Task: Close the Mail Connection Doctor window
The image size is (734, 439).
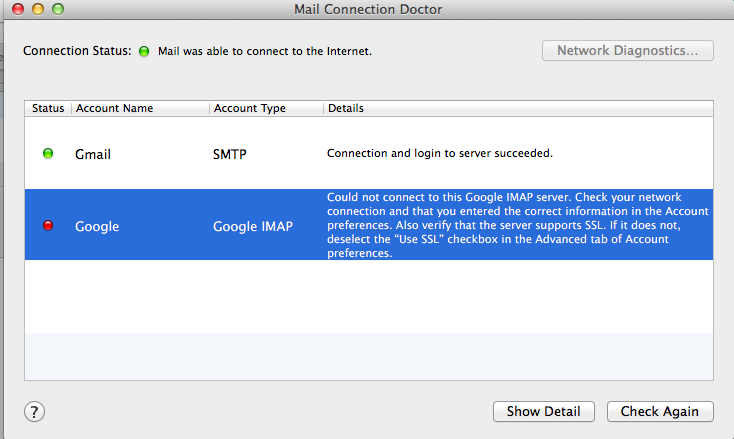Action: coord(18,9)
